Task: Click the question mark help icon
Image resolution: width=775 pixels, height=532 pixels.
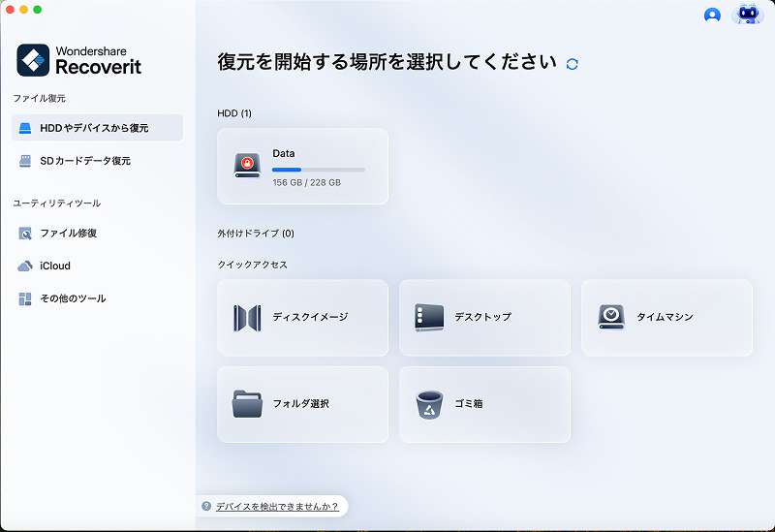Action: click(206, 506)
